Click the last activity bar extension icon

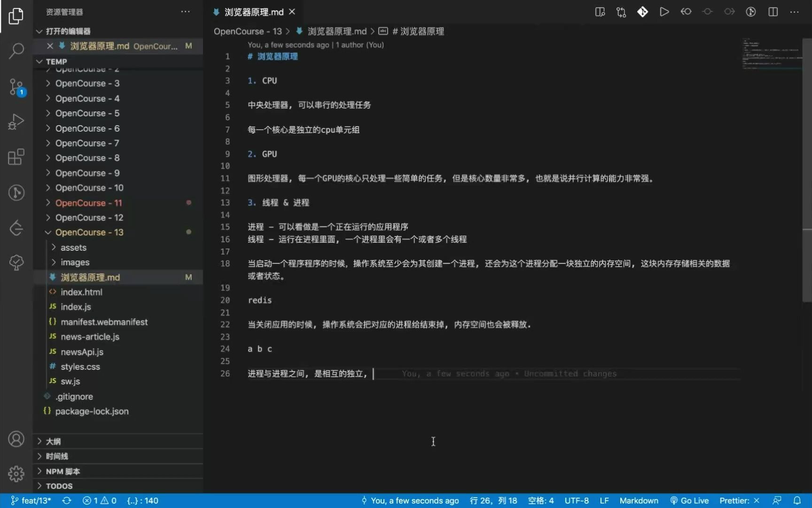pyautogui.click(x=16, y=262)
